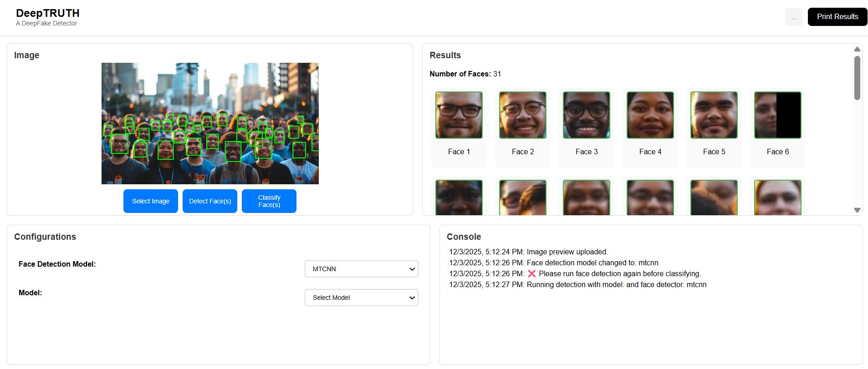
Task: Open the ellipsis menu button
Action: (x=794, y=17)
